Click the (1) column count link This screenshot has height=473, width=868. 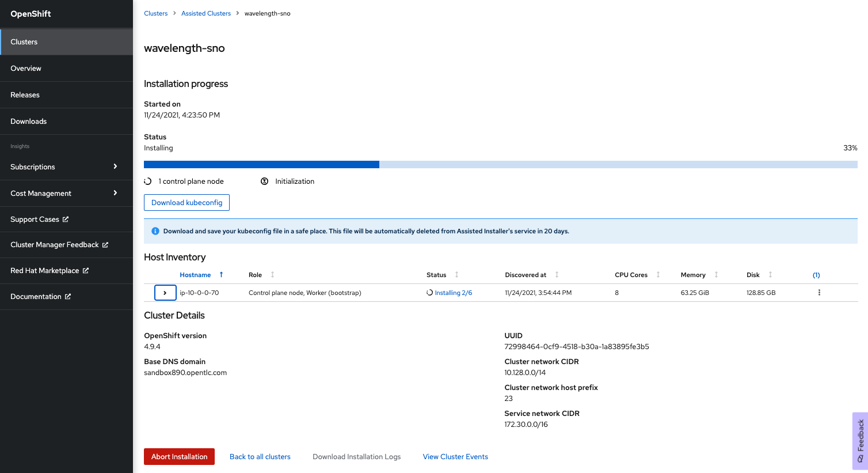coord(816,275)
